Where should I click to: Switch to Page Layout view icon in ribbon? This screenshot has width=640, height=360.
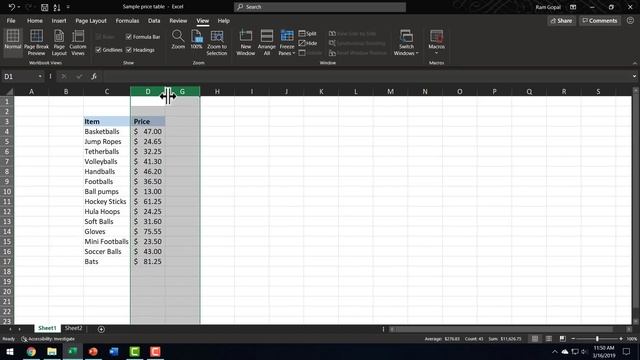pos(59,42)
